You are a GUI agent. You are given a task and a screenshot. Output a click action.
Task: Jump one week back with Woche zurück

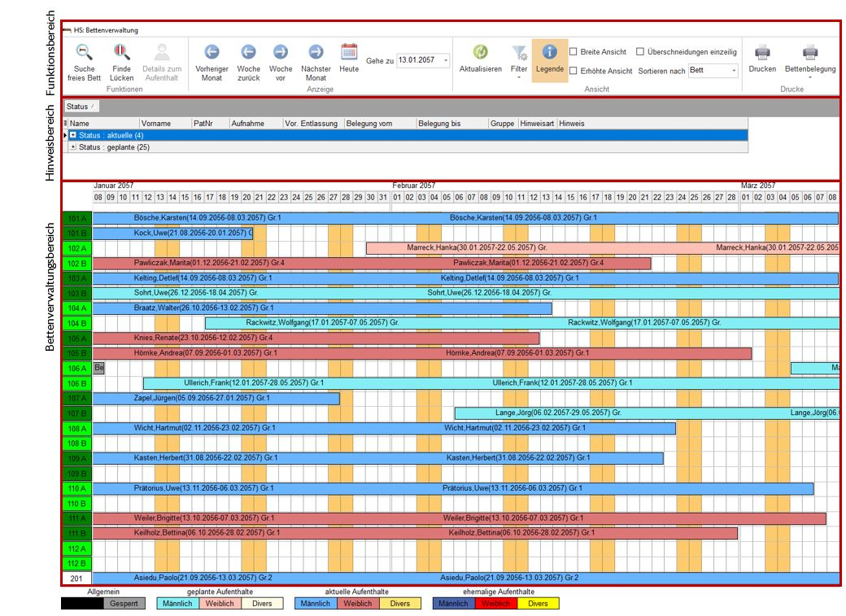pos(249,53)
